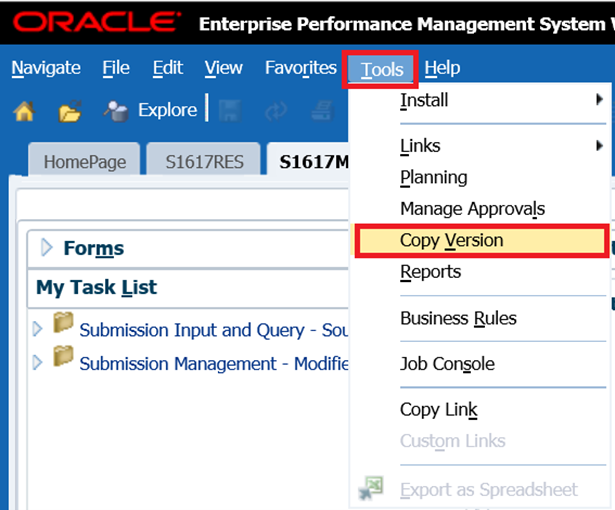615x510 pixels.
Task: Click the Save disk icon
Action: click(227, 111)
